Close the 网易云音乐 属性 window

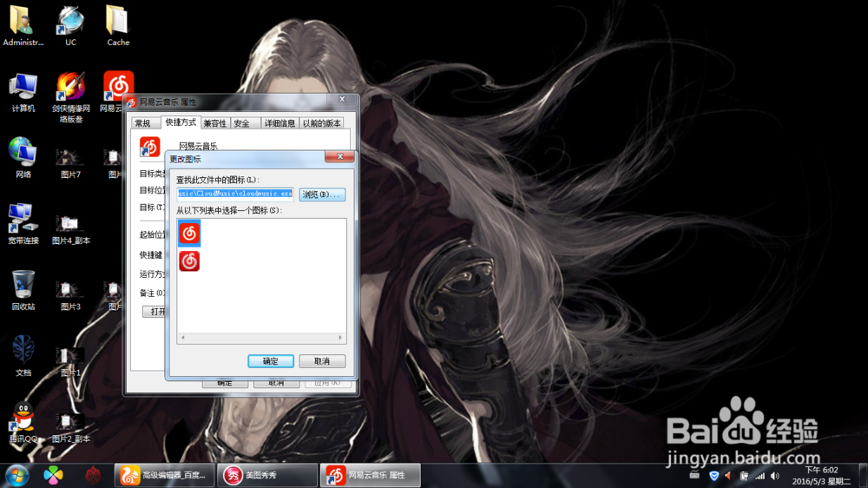point(342,100)
